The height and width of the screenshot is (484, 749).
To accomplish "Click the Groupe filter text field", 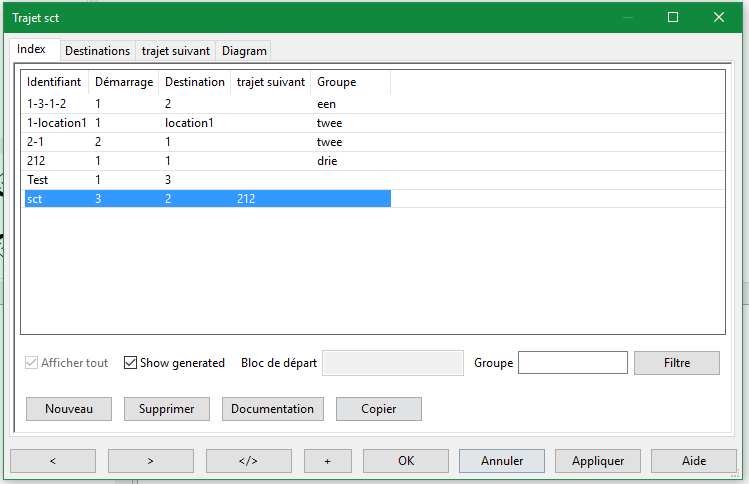I will (572, 363).
